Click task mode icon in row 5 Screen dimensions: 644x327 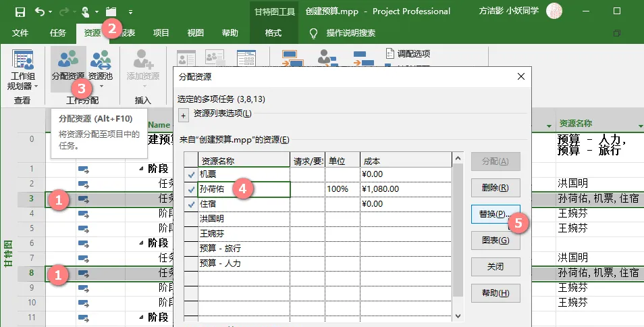pos(84,228)
